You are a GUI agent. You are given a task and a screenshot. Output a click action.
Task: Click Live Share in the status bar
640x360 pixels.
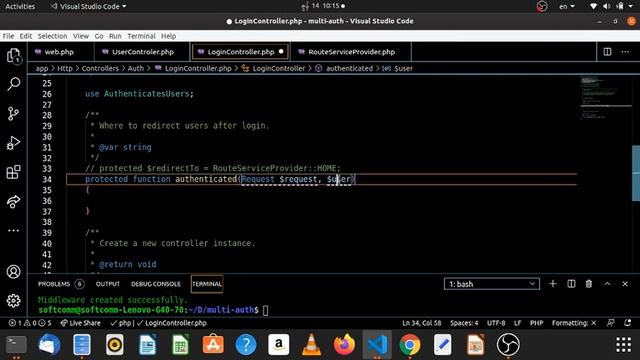tap(80, 323)
